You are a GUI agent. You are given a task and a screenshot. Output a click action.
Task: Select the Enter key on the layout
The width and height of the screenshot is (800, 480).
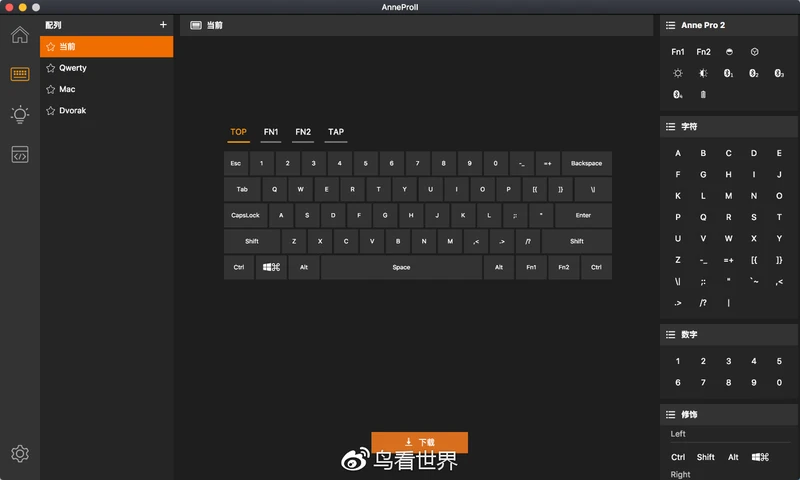(583, 215)
